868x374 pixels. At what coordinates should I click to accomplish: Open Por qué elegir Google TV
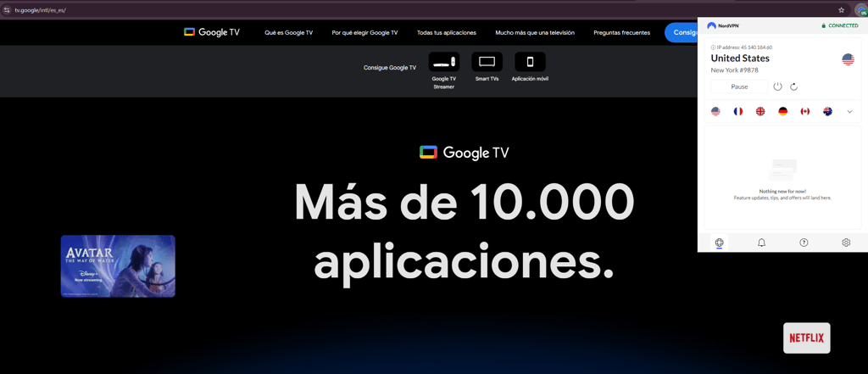coord(364,33)
